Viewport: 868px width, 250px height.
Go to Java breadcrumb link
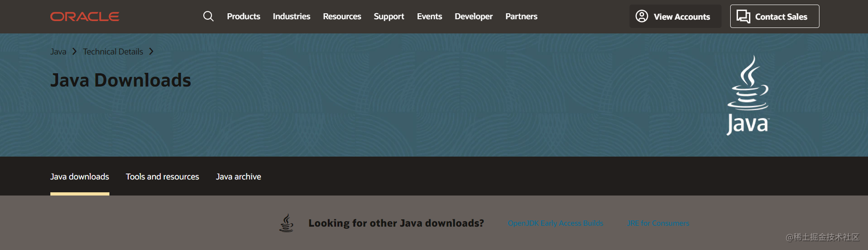58,52
